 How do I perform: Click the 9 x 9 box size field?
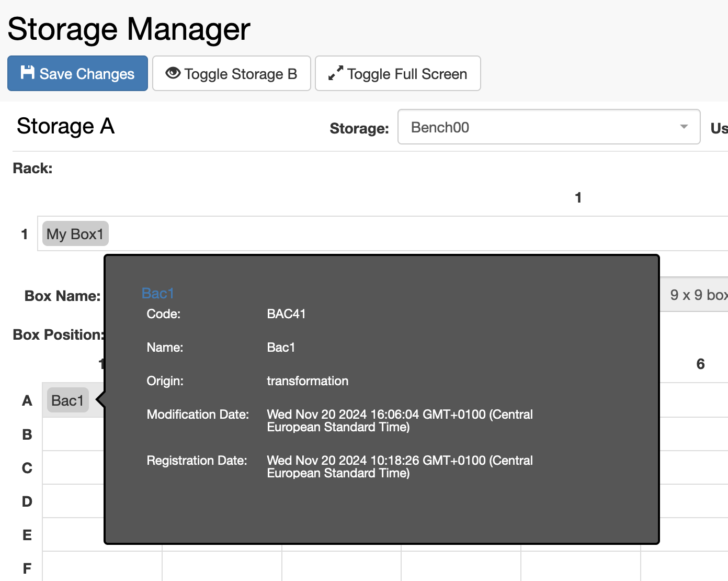[694, 295]
